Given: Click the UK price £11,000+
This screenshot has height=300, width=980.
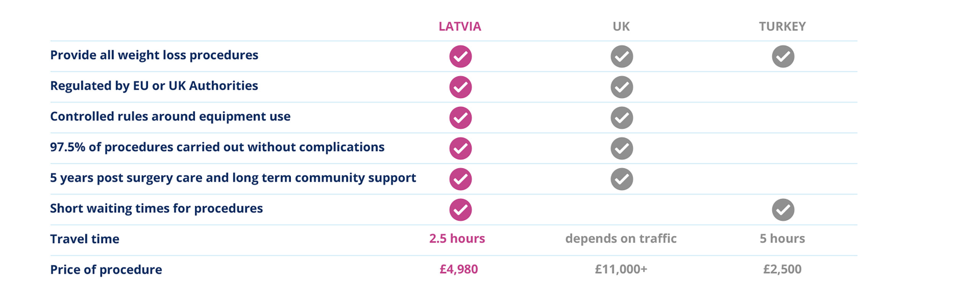Looking at the screenshot, I should click(x=621, y=269).
